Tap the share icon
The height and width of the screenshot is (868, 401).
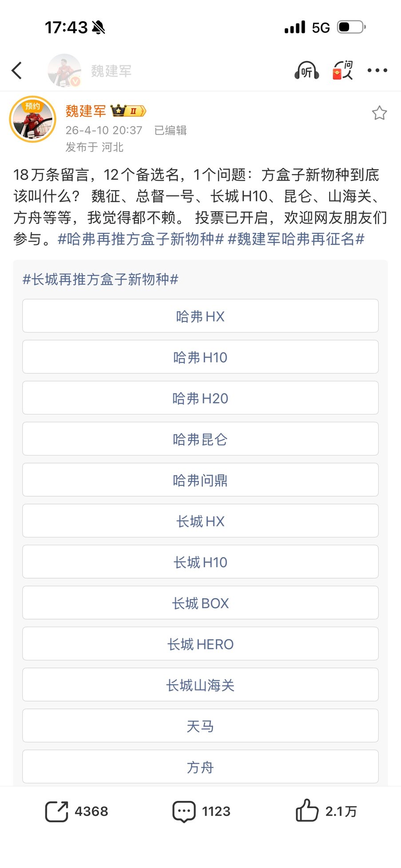57,811
